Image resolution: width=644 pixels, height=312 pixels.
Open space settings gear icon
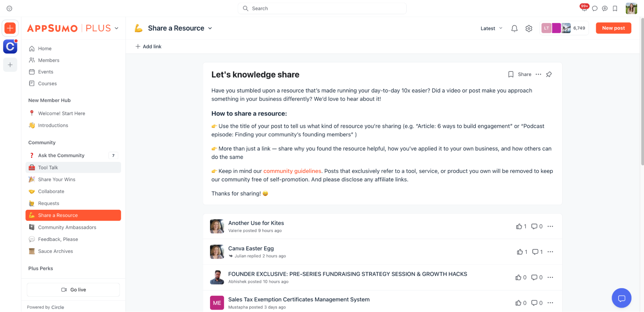[529, 28]
